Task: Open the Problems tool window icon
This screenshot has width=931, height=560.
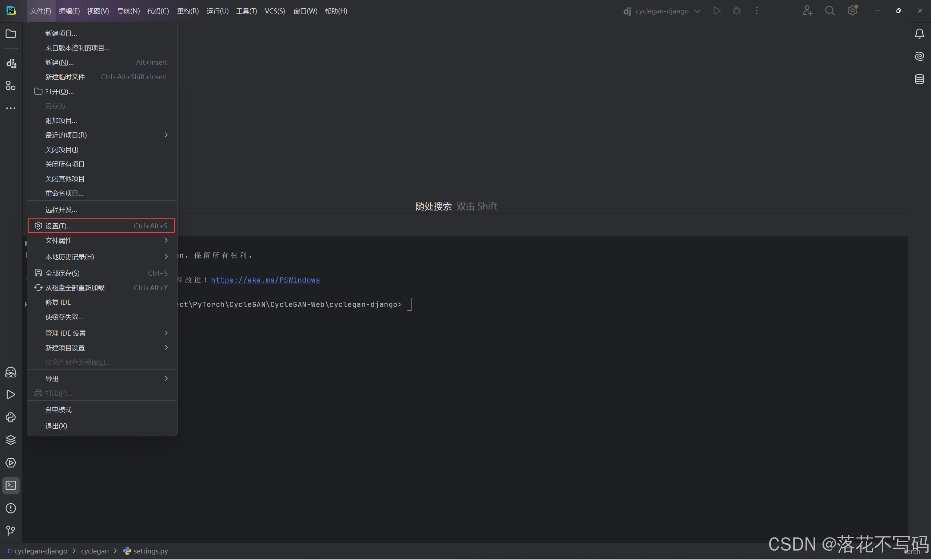Action: pyautogui.click(x=11, y=508)
